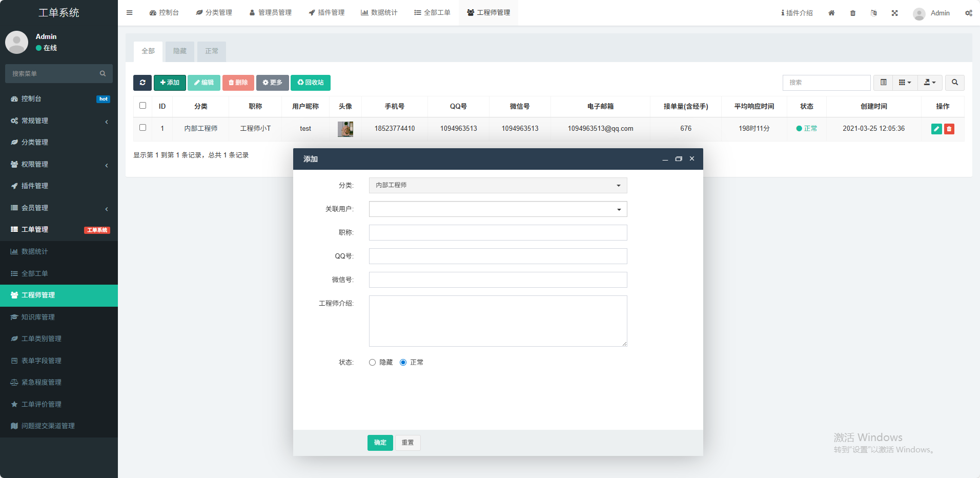
Task: Click the clear cache trash icon in header
Action: 853,13
